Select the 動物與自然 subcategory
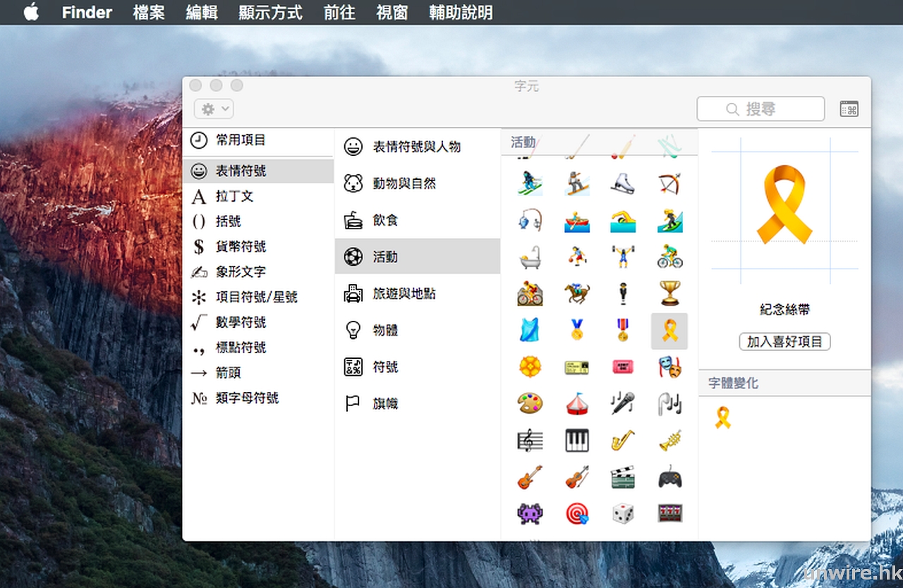The image size is (903, 588). pos(404,184)
